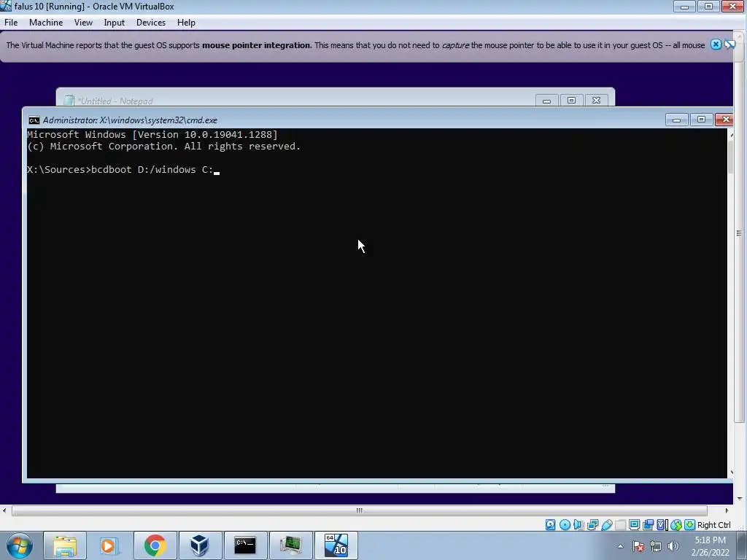Screen dimensions: 747x560
Task: Show hidden system tray icons
Action: coord(620,546)
